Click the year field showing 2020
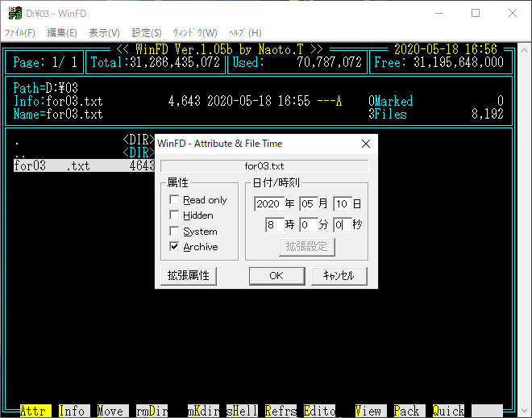Image resolution: width=532 pixels, height=418 pixels. 268,203
